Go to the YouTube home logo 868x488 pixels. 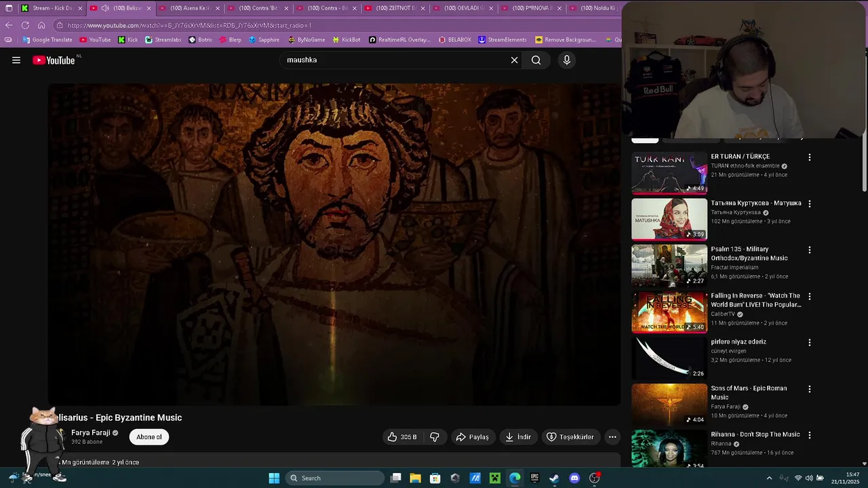(54, 60)
